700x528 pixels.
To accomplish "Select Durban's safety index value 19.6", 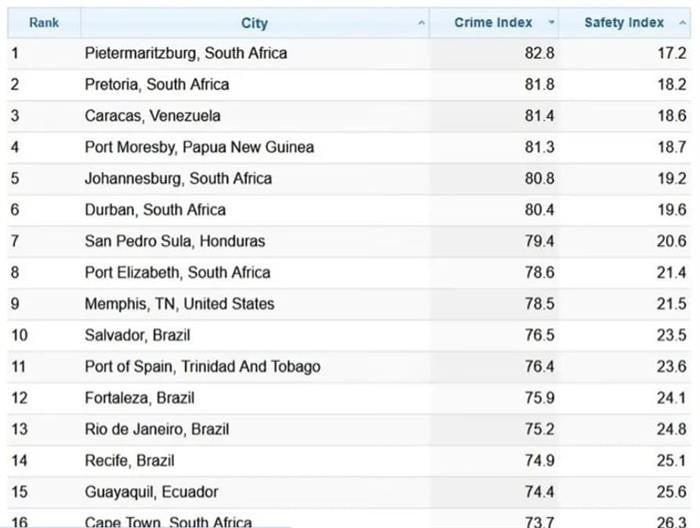I will point(671,210).
